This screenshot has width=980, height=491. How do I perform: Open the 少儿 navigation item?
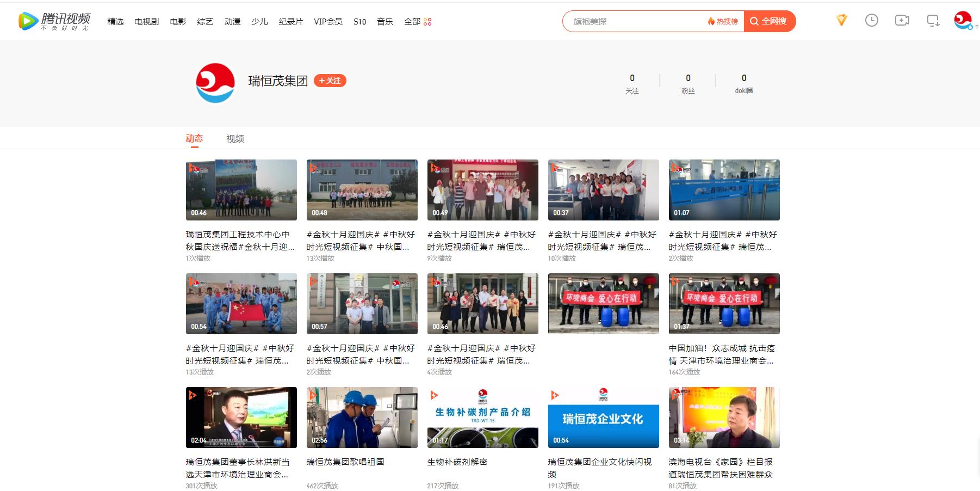point(259,21)
